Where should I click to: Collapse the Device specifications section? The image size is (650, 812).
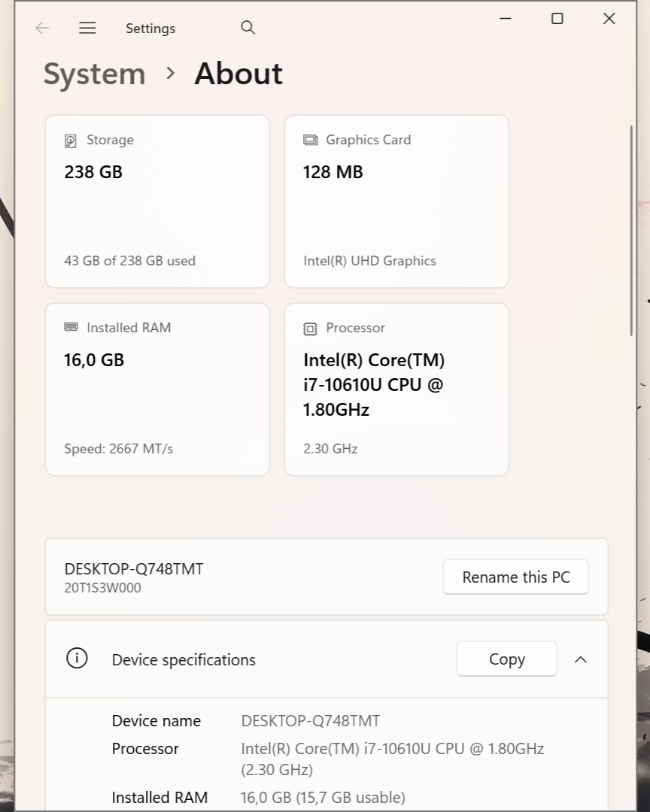581,659
